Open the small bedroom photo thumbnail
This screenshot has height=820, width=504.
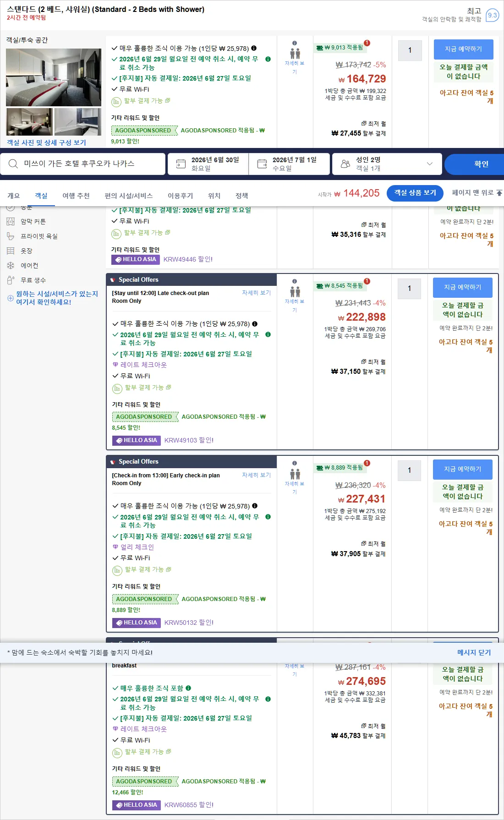pos(29,122)
